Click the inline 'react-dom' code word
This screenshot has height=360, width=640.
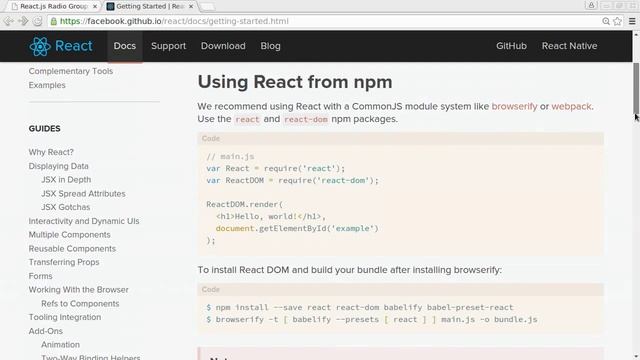pos(306,120)
